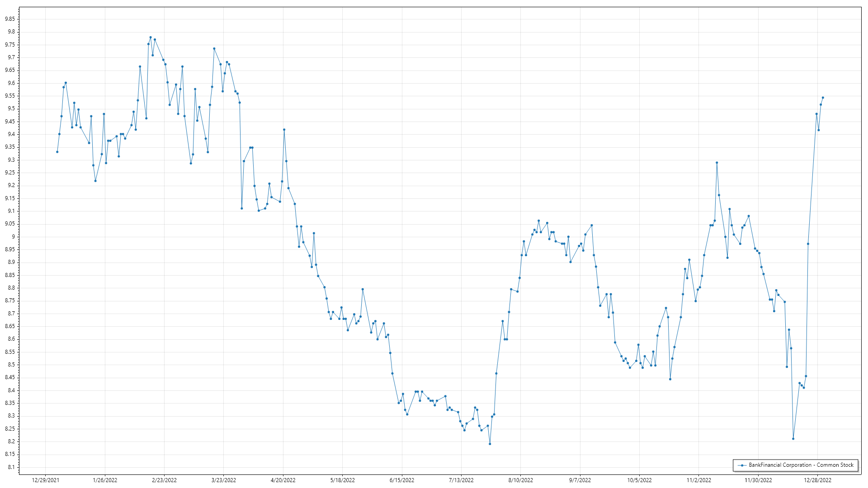Click the December low point near 8.21
Image resolution: width=868 pixels, height=488 pixels.
(793, 439)
